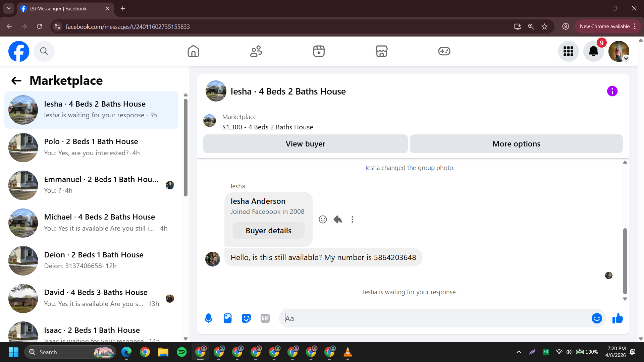Attach a photo using image icon
644x362 pixels.
click(x=227, y=318)
